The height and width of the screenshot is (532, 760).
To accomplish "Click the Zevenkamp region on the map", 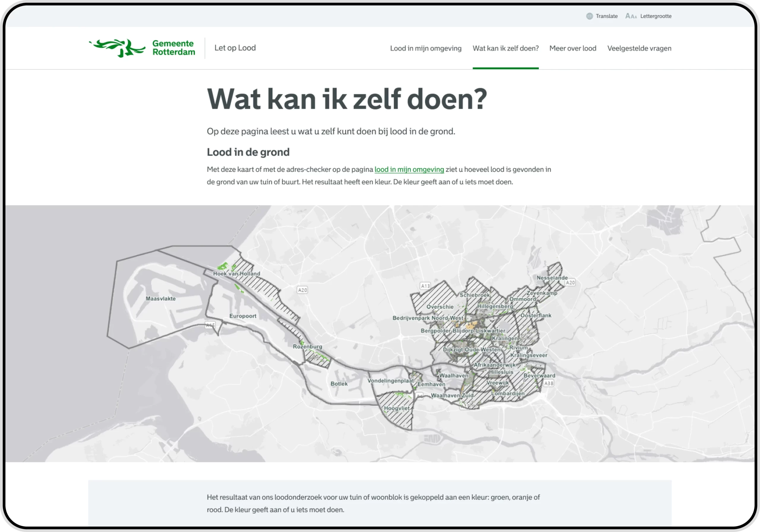I will click(542, 293).
